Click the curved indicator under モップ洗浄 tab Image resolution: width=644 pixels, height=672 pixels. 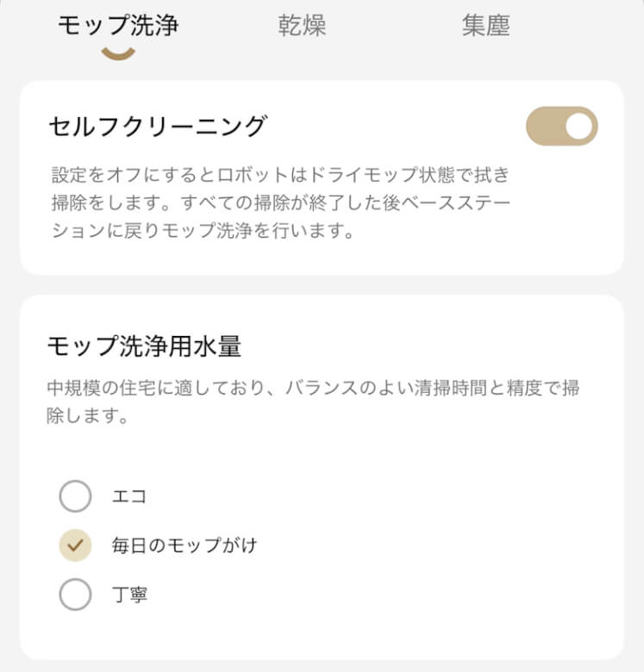coord(118,53)
